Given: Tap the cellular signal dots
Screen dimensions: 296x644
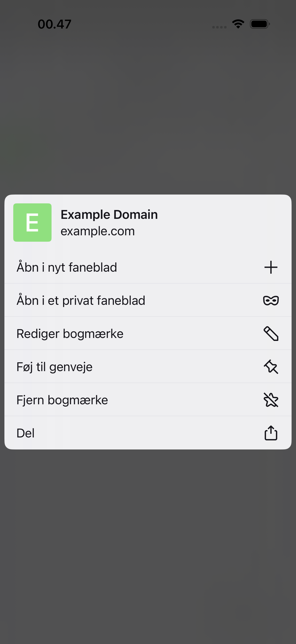Looking at the screenshot, I should [x=219, y=27].
